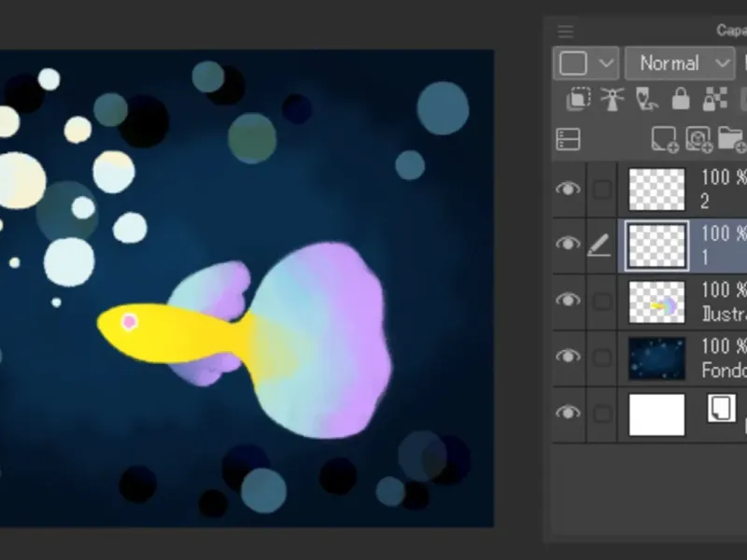This screenshot has height=560, width=747.
Task: Hide layer 1 with its eye icon
Action: click(568, 244)
